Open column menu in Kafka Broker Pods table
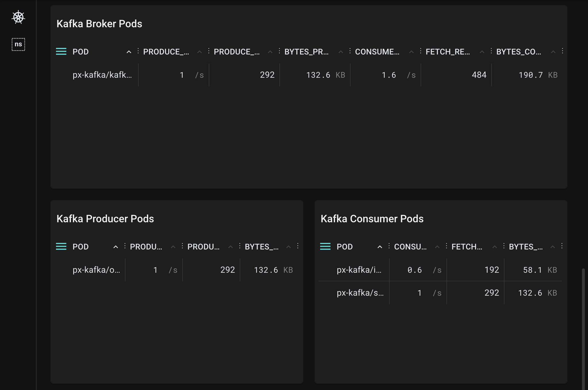This screenshot has width=588, height=390. click(61, 52)
